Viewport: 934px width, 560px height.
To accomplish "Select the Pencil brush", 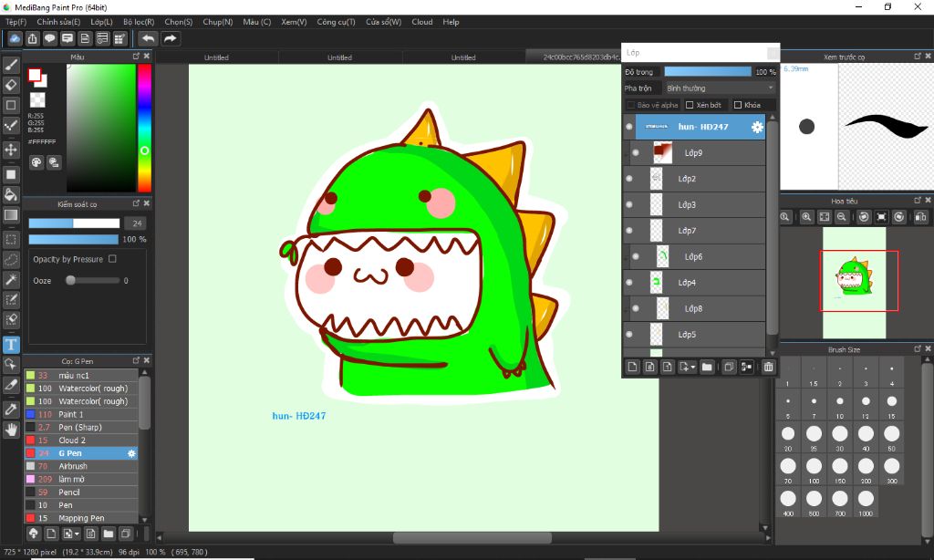I will click(81, 493).
